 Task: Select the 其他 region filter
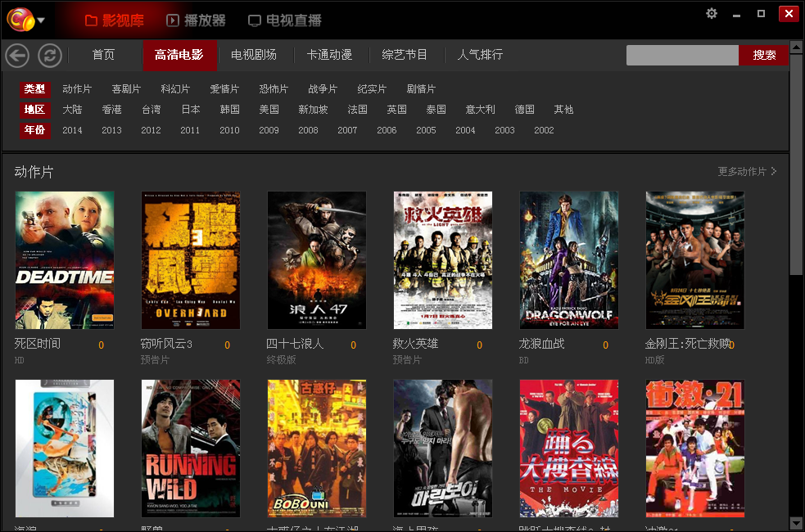pyautogui.click(x=563, y=110)
